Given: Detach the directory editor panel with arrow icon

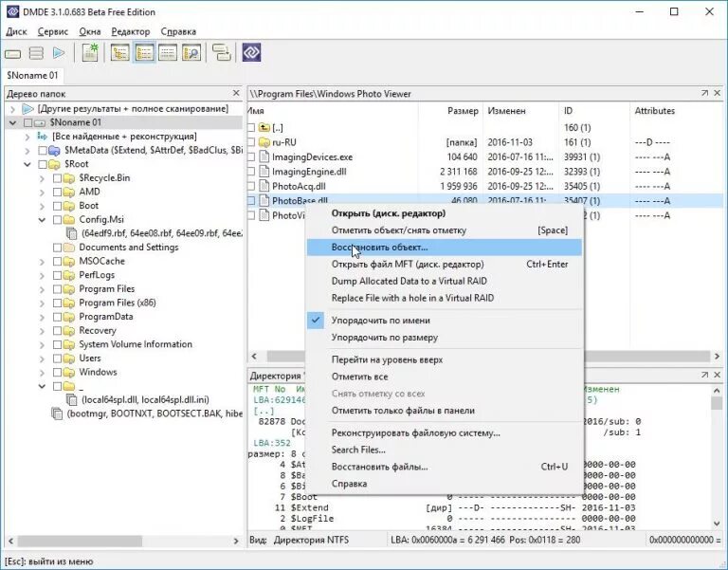Looking at the screenshot, I should click(705, 375).
